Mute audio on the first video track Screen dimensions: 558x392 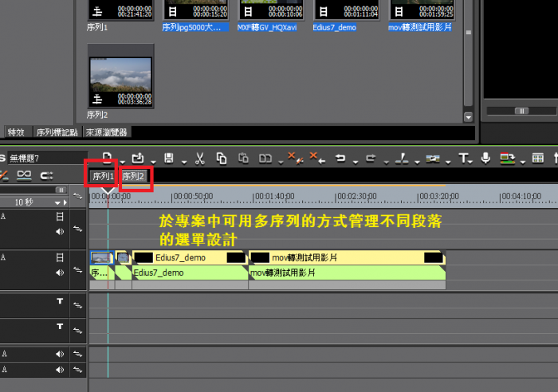point(60,232)
